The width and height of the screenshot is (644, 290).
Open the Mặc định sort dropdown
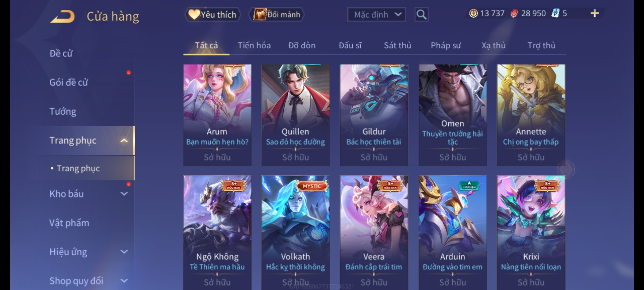(x=376, y=15)
